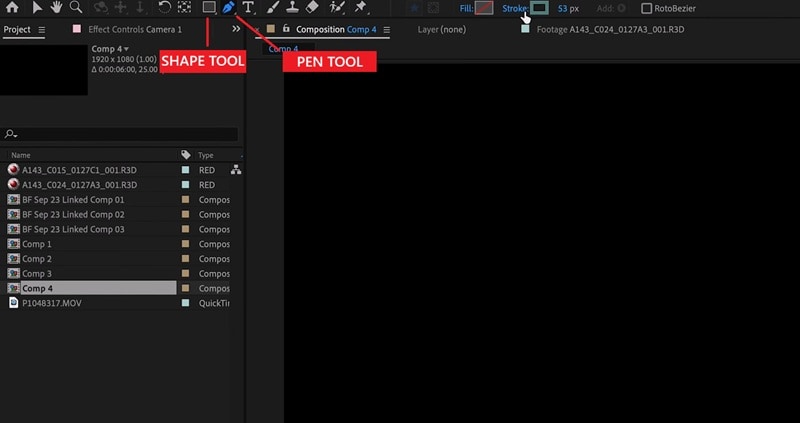
Task: Select the Type text tool
Action: tap(248, 7)
